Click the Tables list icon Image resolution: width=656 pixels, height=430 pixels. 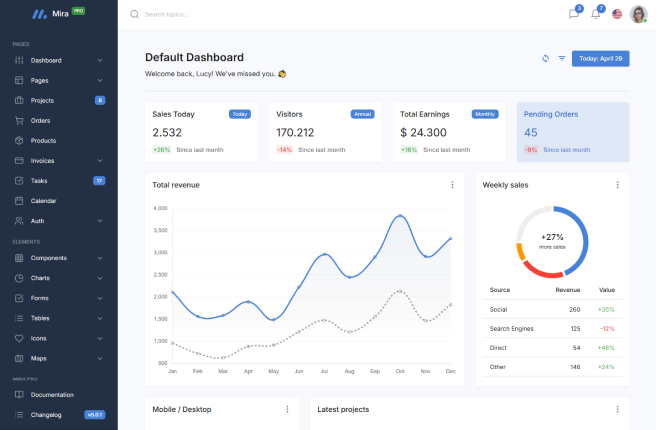point(19,318)
